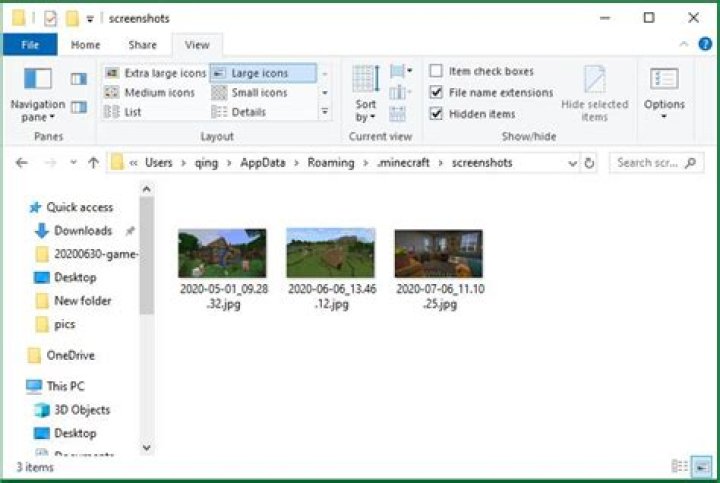Click Roaming in the address path
The height and width of the screenshot is (483, 720).
tap(331, 163)
